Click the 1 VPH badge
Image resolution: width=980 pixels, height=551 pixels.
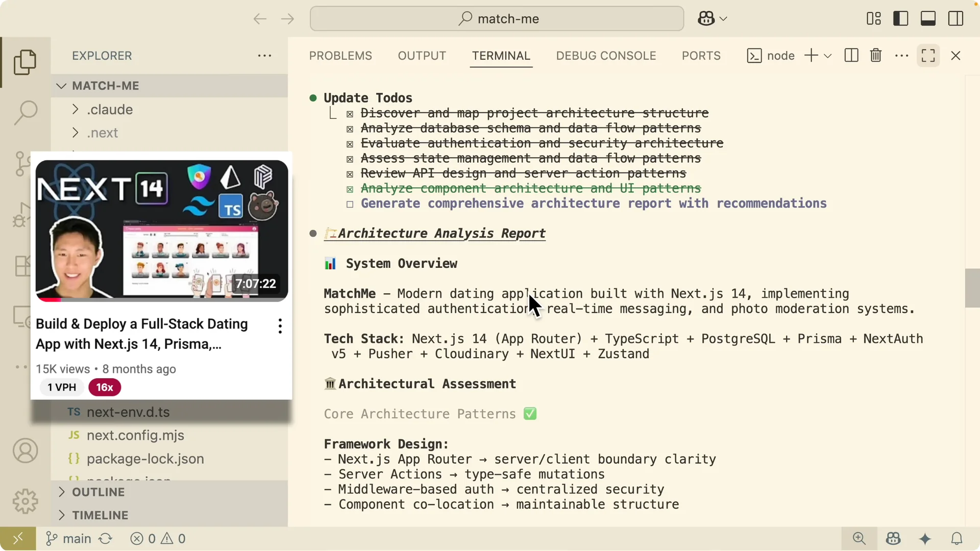tap(62, 388)
